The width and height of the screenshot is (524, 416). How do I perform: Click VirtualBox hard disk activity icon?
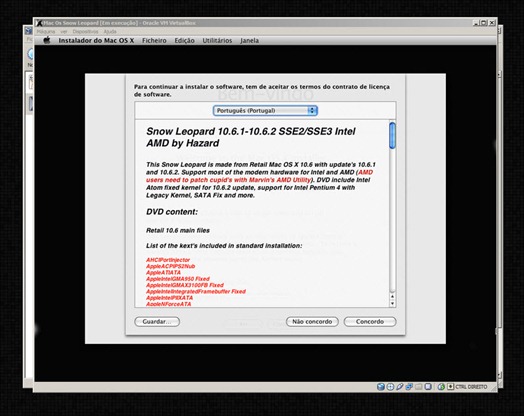[381, 387]
